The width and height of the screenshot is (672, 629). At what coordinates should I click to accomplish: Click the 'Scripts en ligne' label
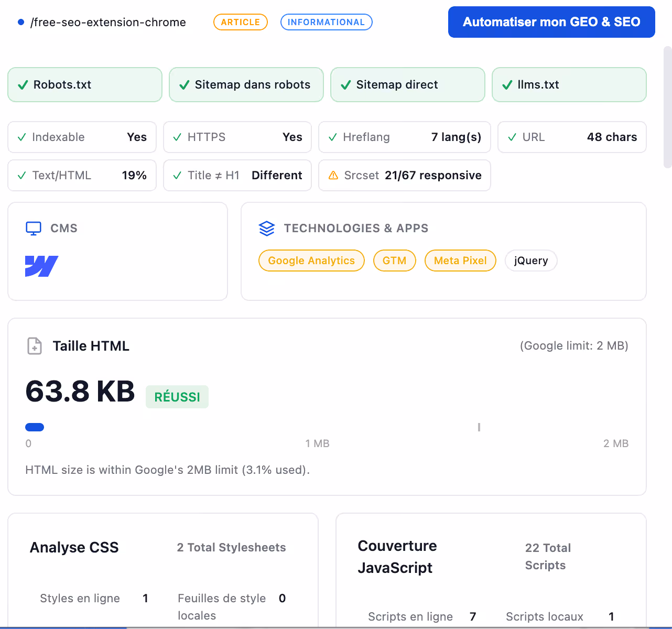coord(410,617)
